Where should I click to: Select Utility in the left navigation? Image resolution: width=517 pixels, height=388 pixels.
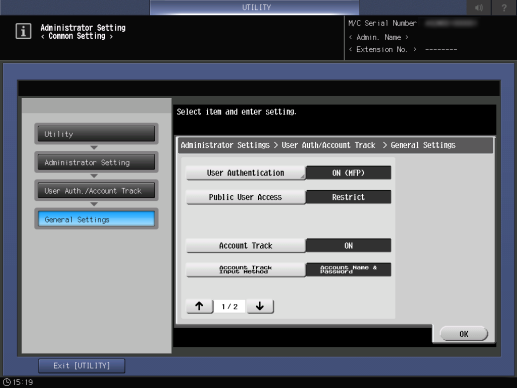click(x=96, y=134)
